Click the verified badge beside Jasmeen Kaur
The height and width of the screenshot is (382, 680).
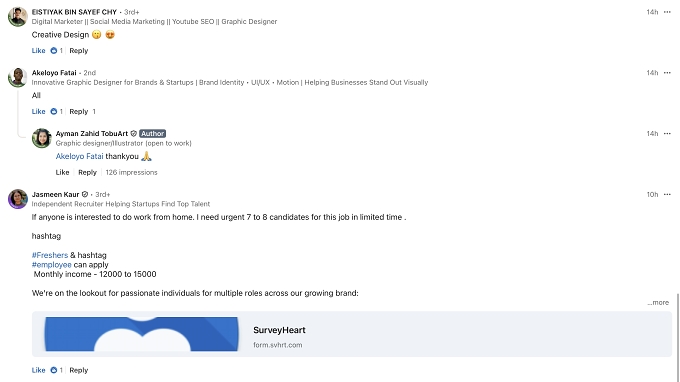pos(85,194)
